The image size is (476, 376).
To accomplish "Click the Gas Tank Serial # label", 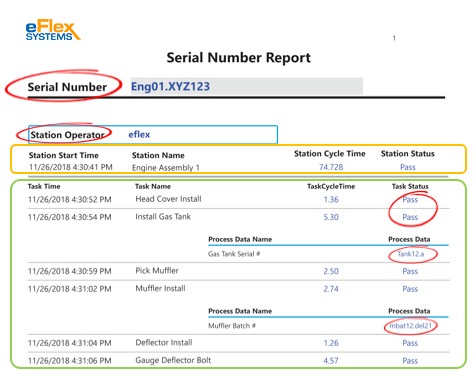I will click(234, 254).
